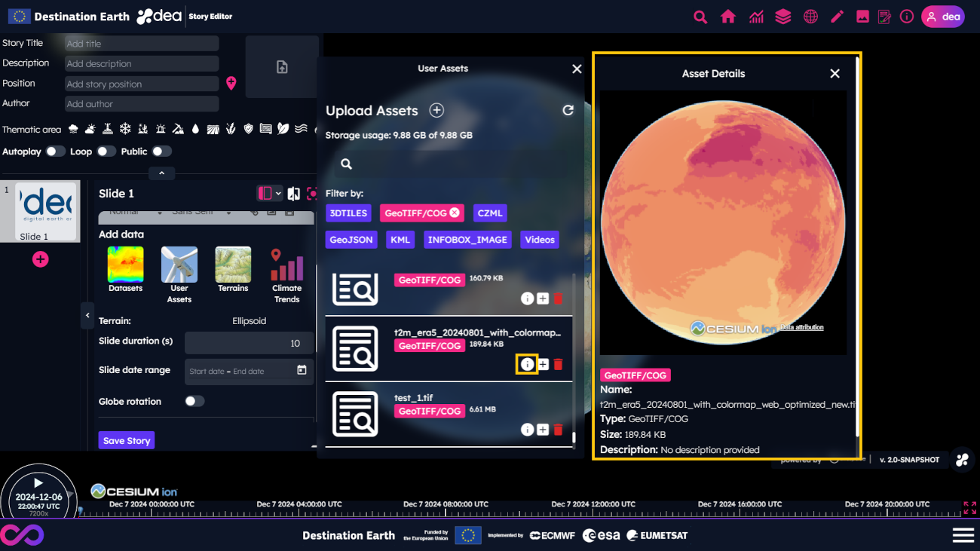This screenshot has width=980, height=551.
Task: Click the pink add slide plus button
Action: click(41, 259)
